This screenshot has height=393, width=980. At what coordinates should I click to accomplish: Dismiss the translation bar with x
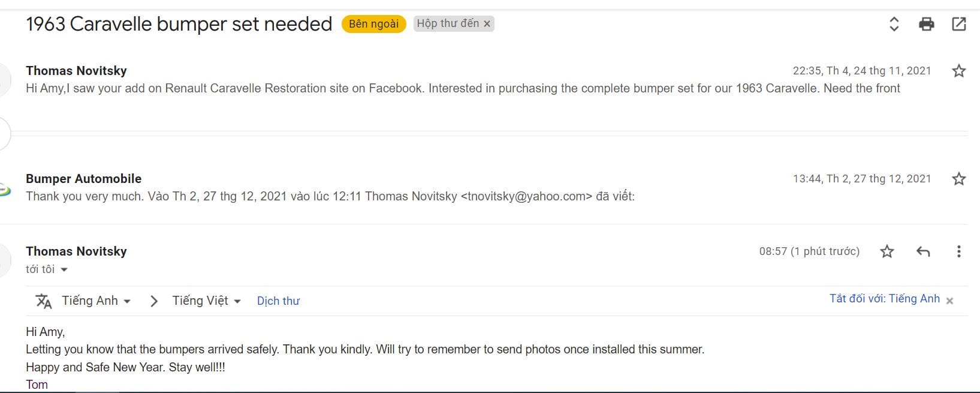coord(949,301)
